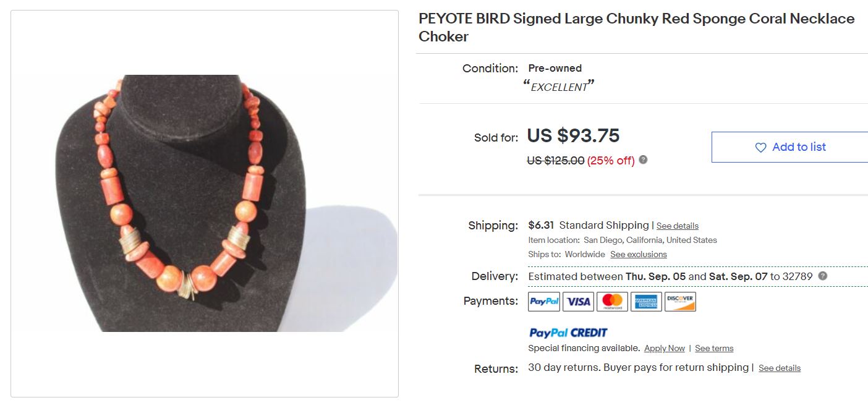Image resolution: width=868 pixels, height=408 pixels.
Task: Click the US $93.75 sold price
Action: coord(573,136)
